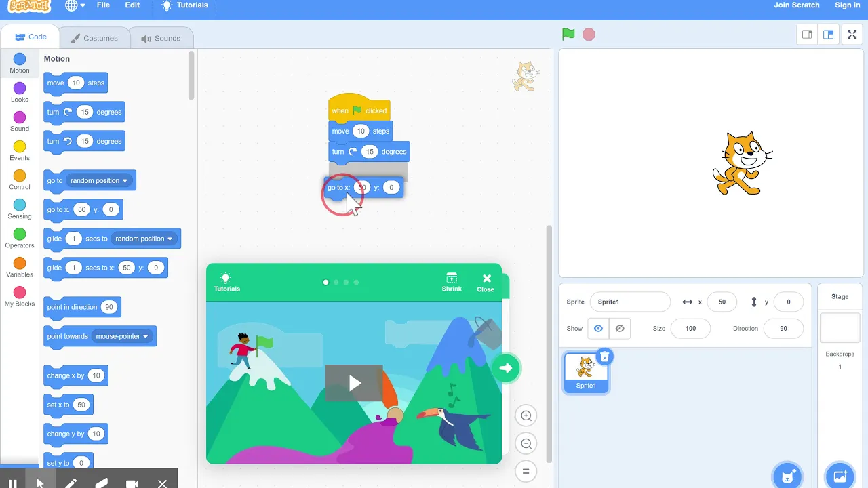Click Join Scratch link
This screenshot has height=488, width=868.
[797, 5]
